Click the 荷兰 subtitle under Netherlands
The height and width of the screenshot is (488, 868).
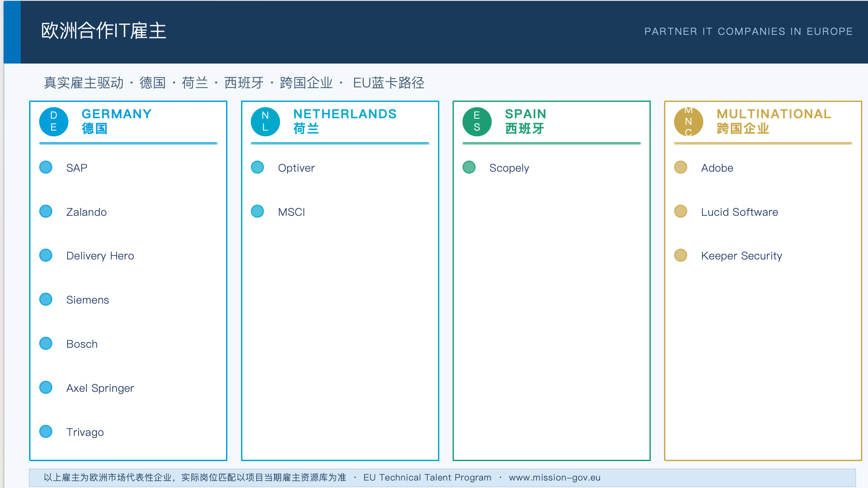[306, 129]
